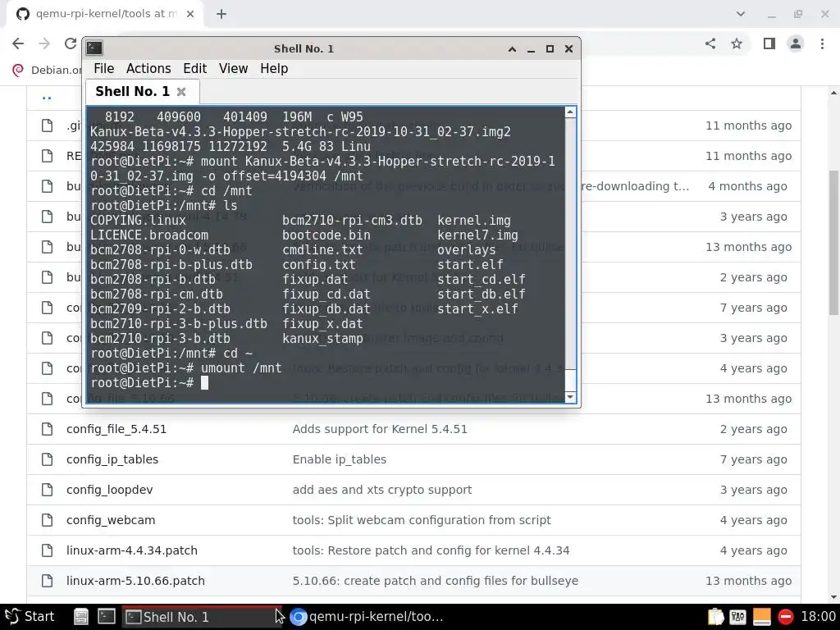The height and width of the screenshot is (630, 840).
Task: Click the orange tray indicator icon
Action: (761, 617)
